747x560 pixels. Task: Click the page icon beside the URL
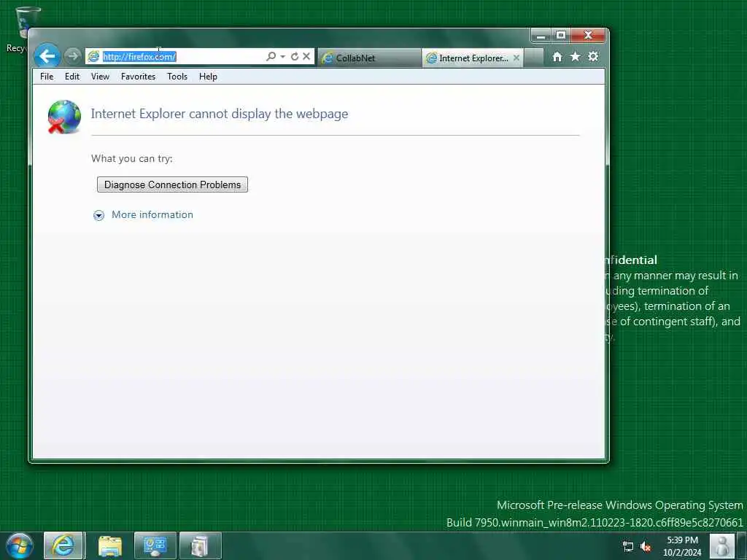[x=94, y=56]
